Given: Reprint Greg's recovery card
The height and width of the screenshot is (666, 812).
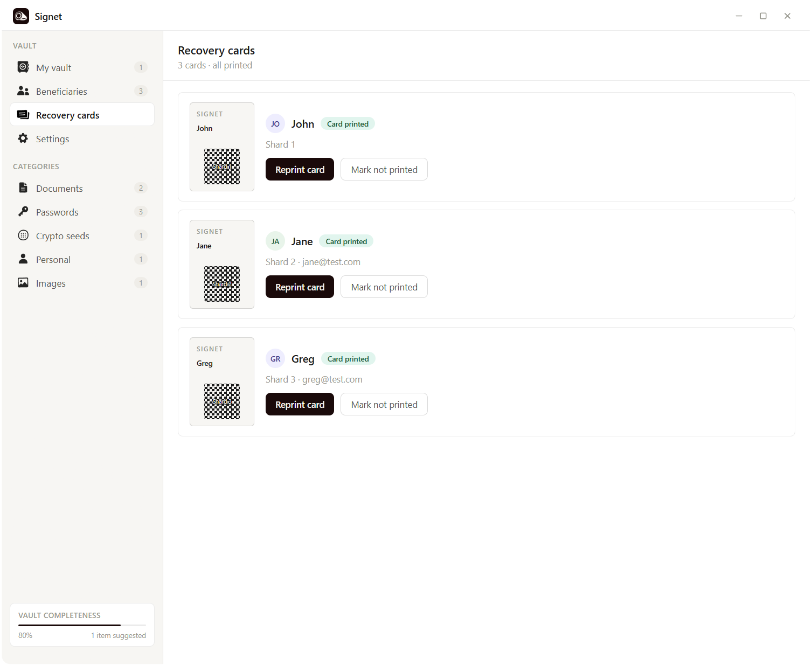Looking at the screenshot, I should 300,404.
